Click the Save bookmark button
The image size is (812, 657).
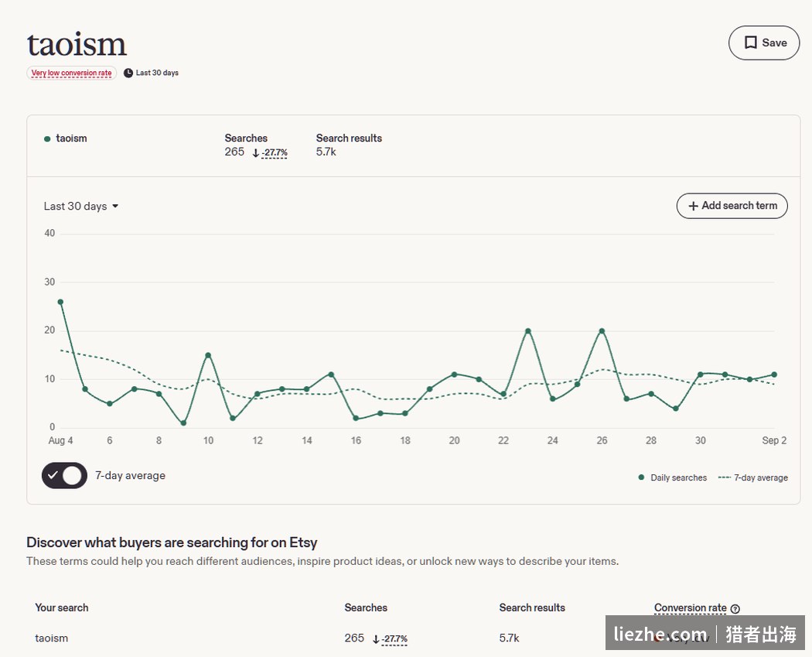point(764,43)
